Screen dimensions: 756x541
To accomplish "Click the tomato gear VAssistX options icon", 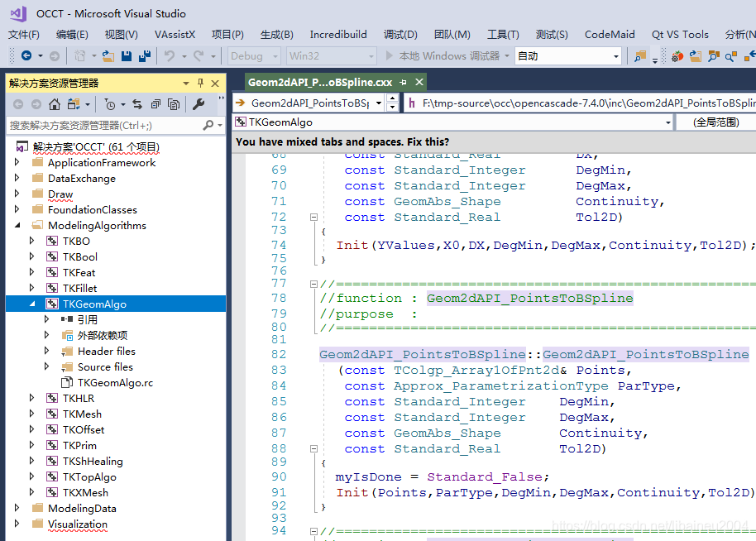I will [677, 56].
